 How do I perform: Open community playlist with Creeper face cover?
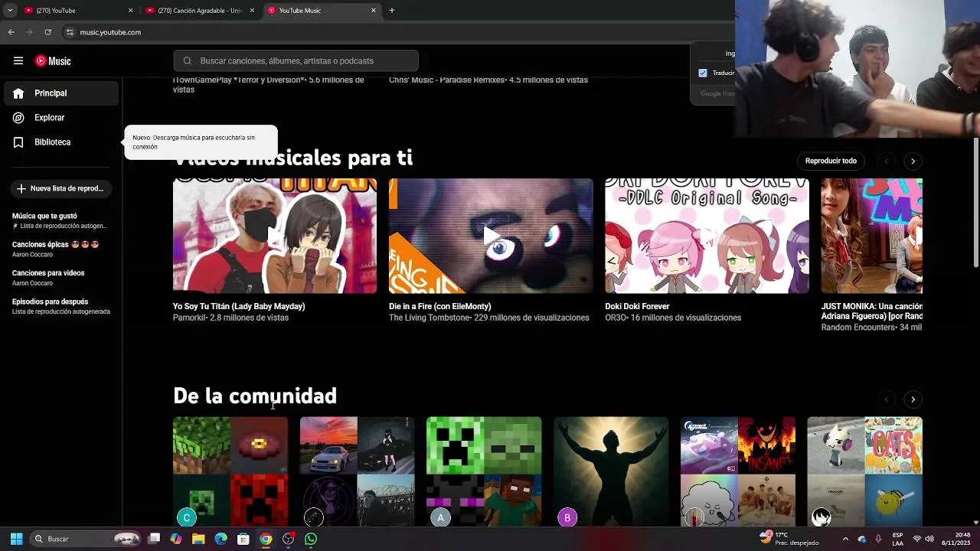[x=484, y=471]
